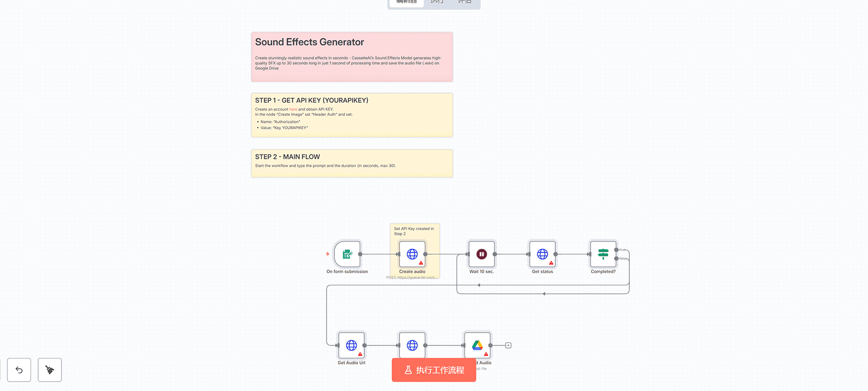Switch to the 执行 tab
Screen dimensions: 868x391
click(x=437, y=3)
